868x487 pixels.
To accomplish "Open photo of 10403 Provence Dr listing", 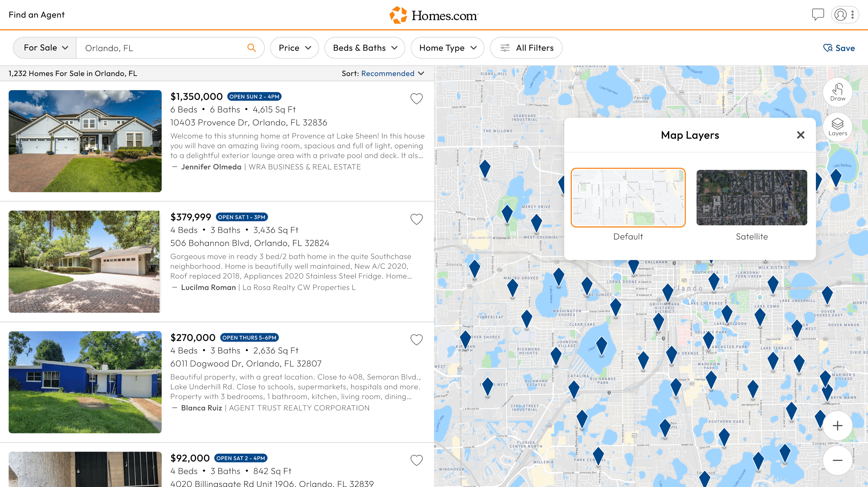I will [85, 141].
